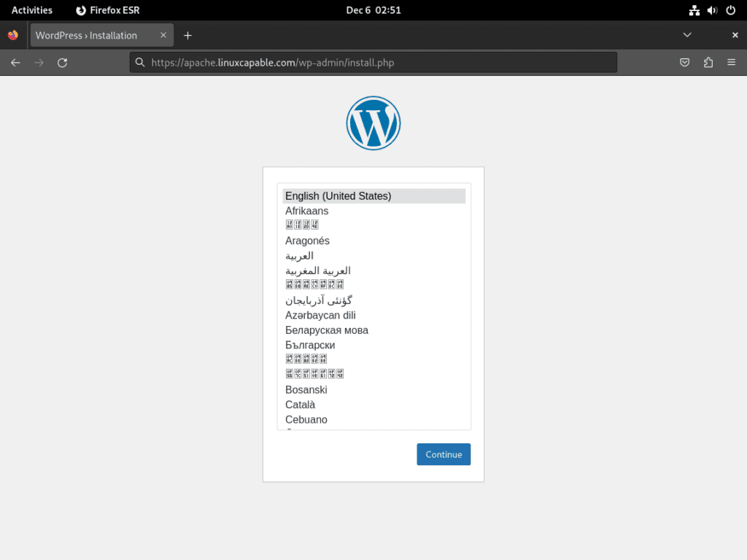The width and height of the screenshot is (747, 560).
Task: Click the Continue button
Action: point(444,454)
